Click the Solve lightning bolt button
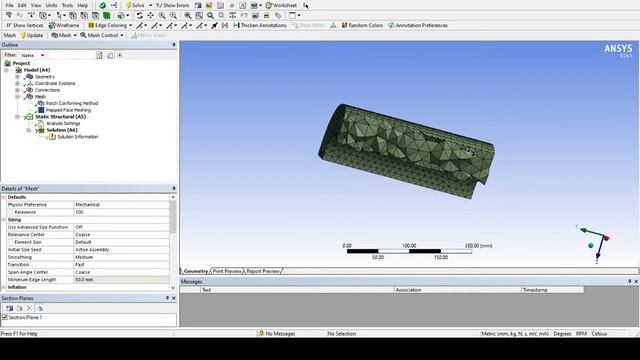 pyautogui.click(x=135, y=5)
